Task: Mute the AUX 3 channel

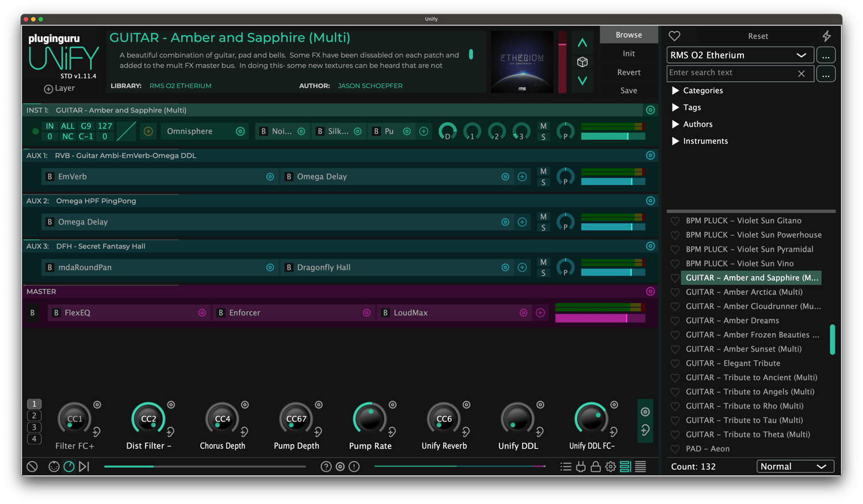Action: [x=543, y=262]
